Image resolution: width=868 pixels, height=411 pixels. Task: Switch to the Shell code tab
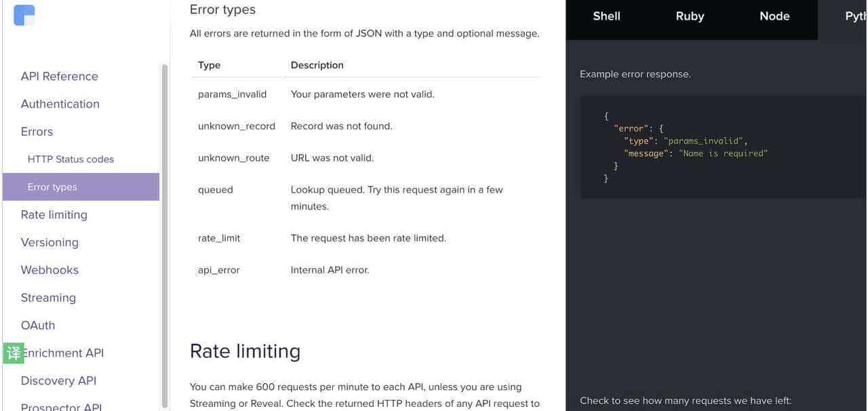pyautogui.click(x=606, y=16)
